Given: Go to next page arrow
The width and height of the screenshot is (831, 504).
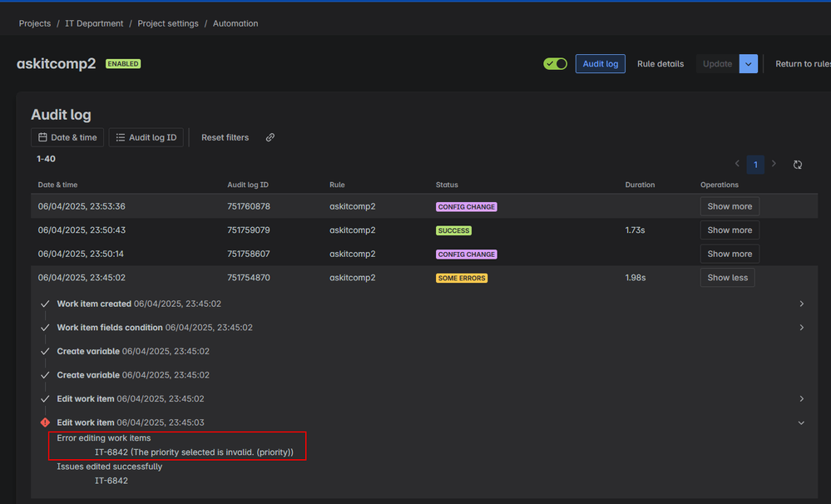Looking at the screenshot, I should (774, 164).
